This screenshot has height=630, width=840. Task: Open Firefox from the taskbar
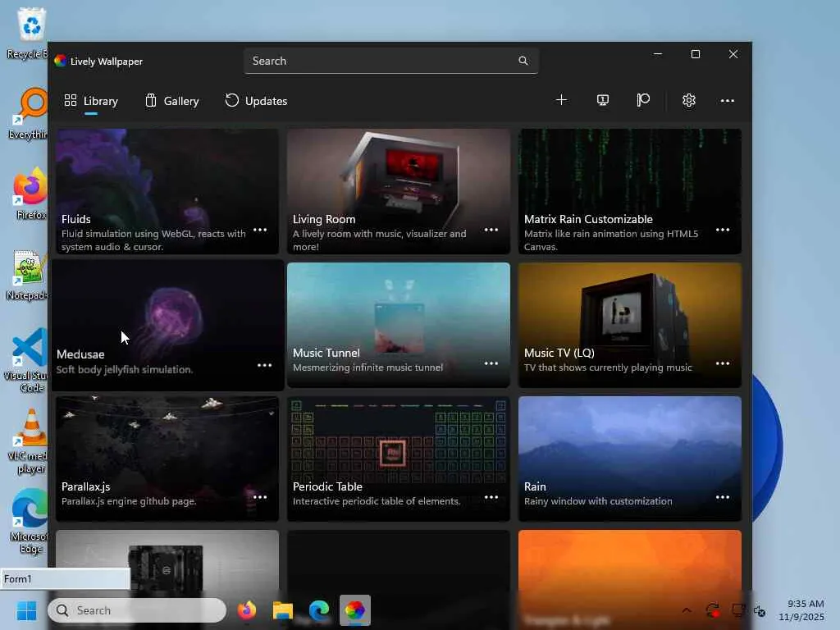coord(246,610)
